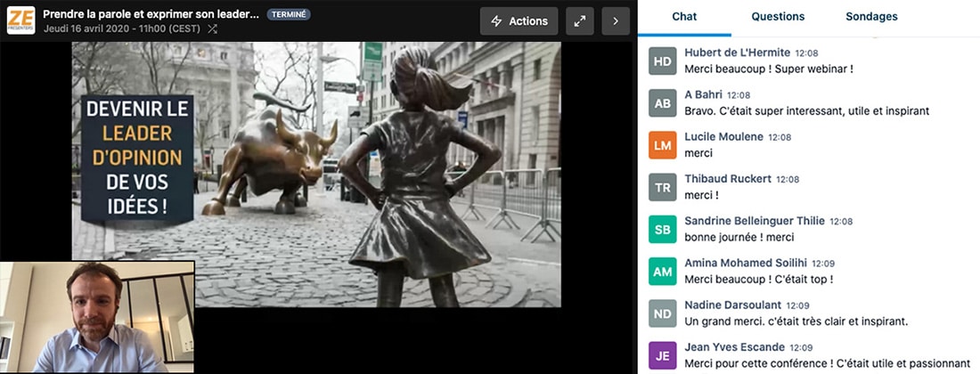Click message "Merci beaucoup ! Super webinar !"
Viewport: 980px width, 374px height.
(769, 69)
